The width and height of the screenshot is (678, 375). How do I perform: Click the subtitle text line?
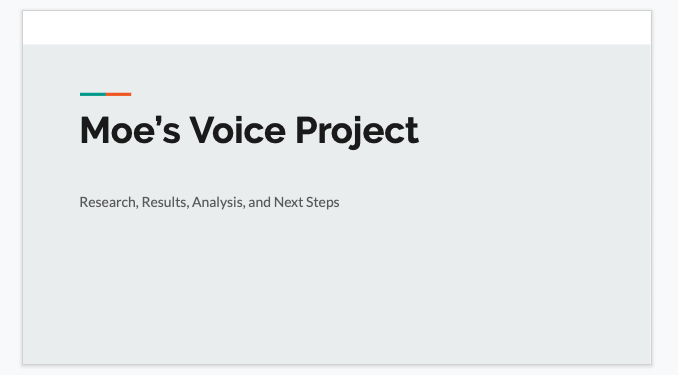tap(209, 202)
